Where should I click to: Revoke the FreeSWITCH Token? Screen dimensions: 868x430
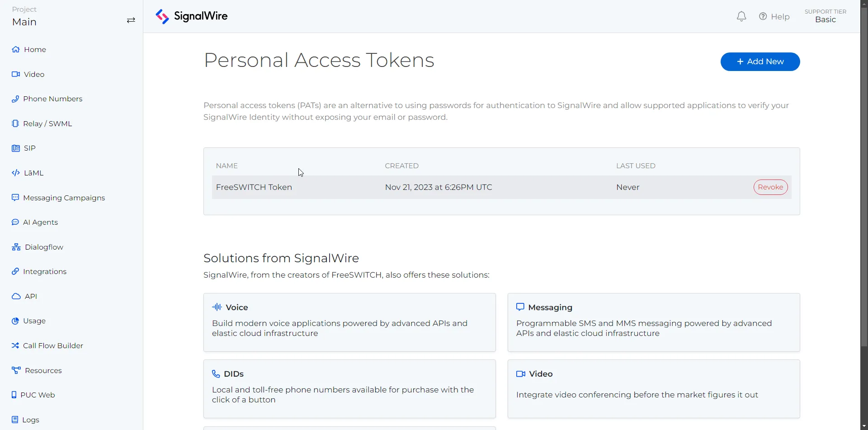click(x=770, y=187)
